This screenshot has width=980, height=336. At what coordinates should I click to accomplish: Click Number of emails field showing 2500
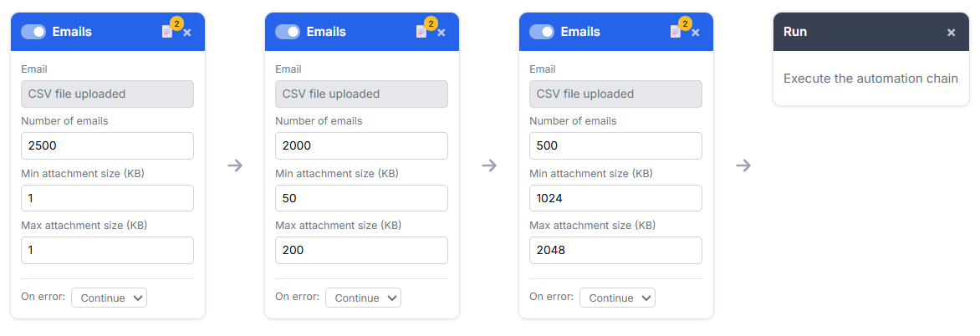(107, 145)
